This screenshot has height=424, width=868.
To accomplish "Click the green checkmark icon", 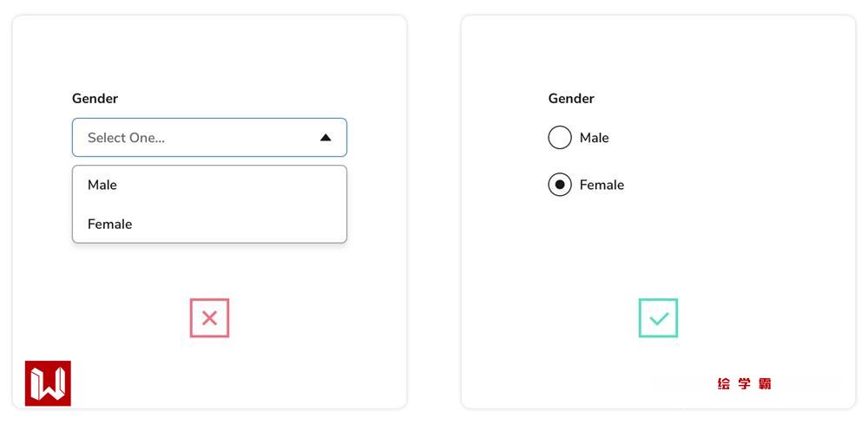I will click(x=658, y=318).
